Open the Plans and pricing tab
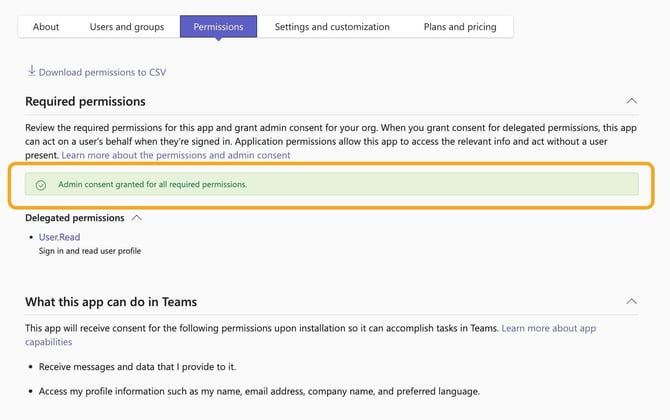Viewport: 670px width, 420px height. [459, 27]
